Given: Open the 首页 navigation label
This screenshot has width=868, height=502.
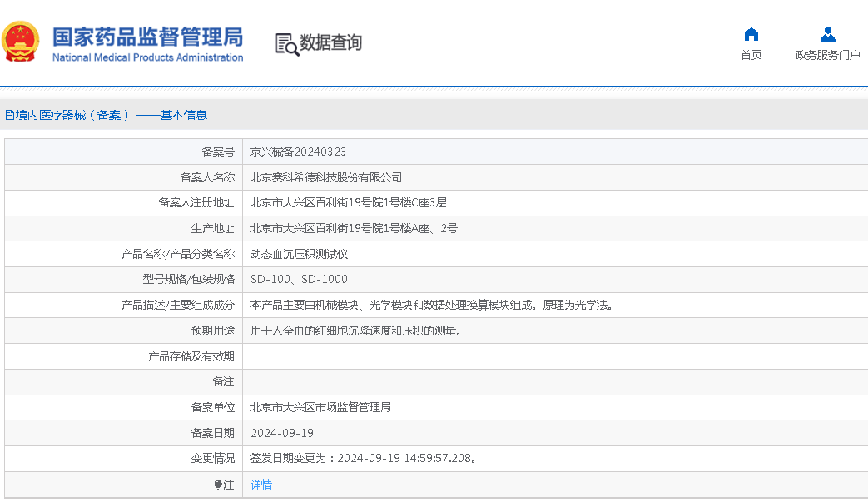Looking at the screenshot, I should click(751, 55).
